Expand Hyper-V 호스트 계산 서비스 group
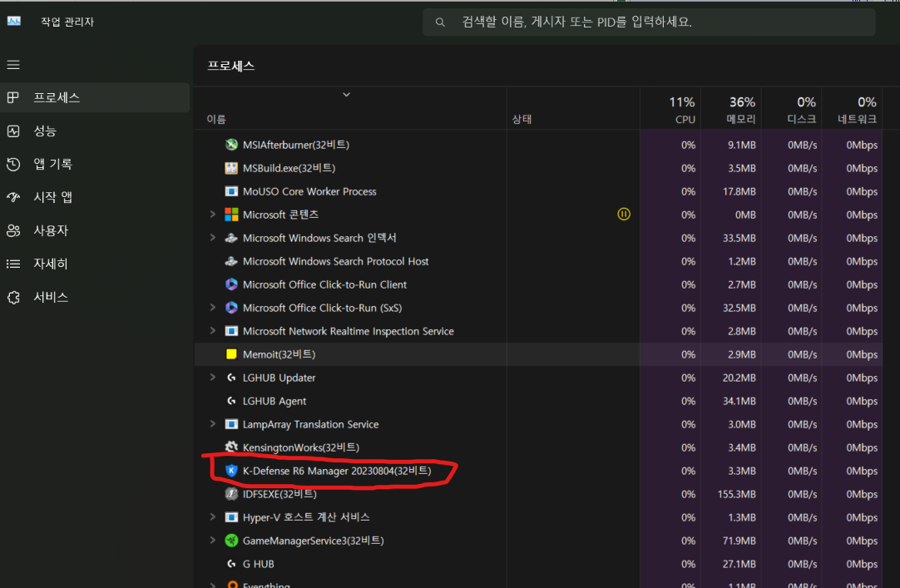 [212, 516]
